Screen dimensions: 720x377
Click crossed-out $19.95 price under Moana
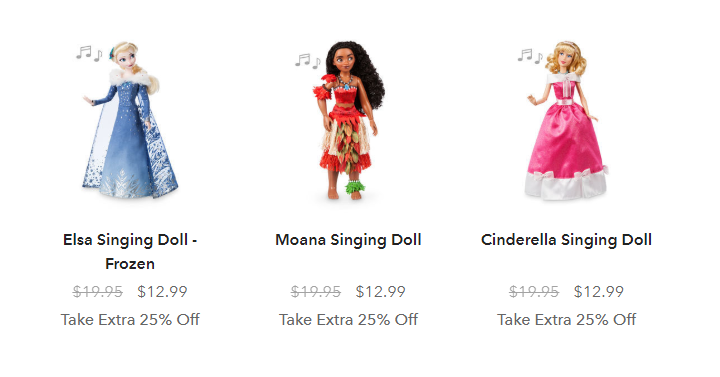[x=316, y=292]
